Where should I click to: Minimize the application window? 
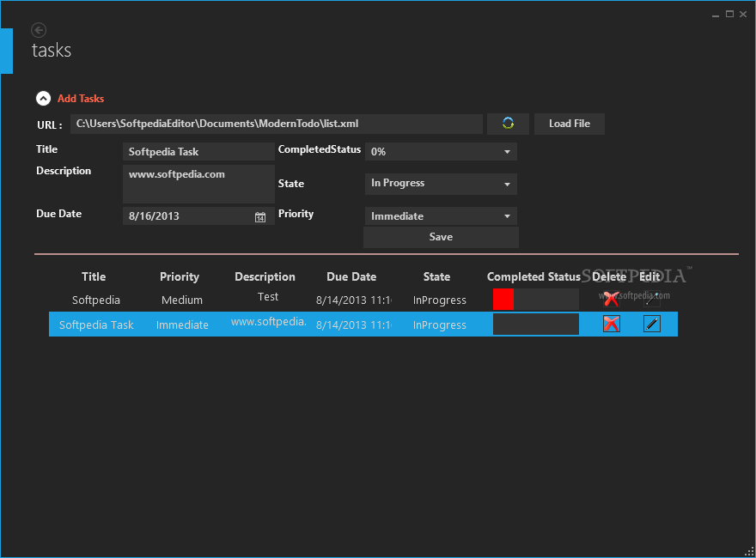click(716, 15)
